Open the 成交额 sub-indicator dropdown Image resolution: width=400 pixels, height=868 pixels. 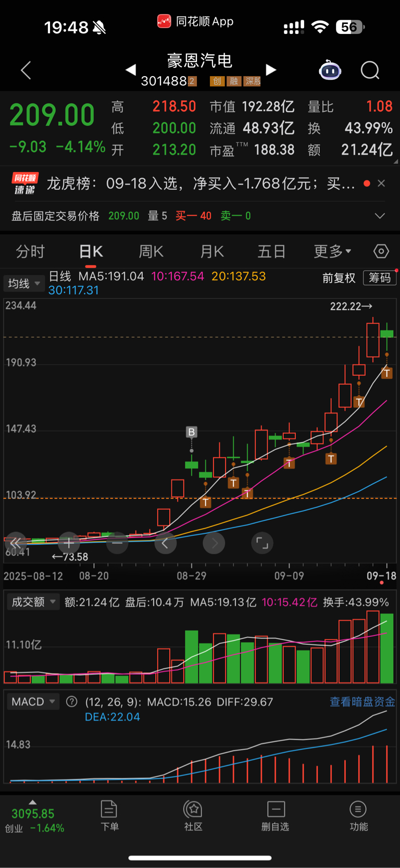click(33, 602)
